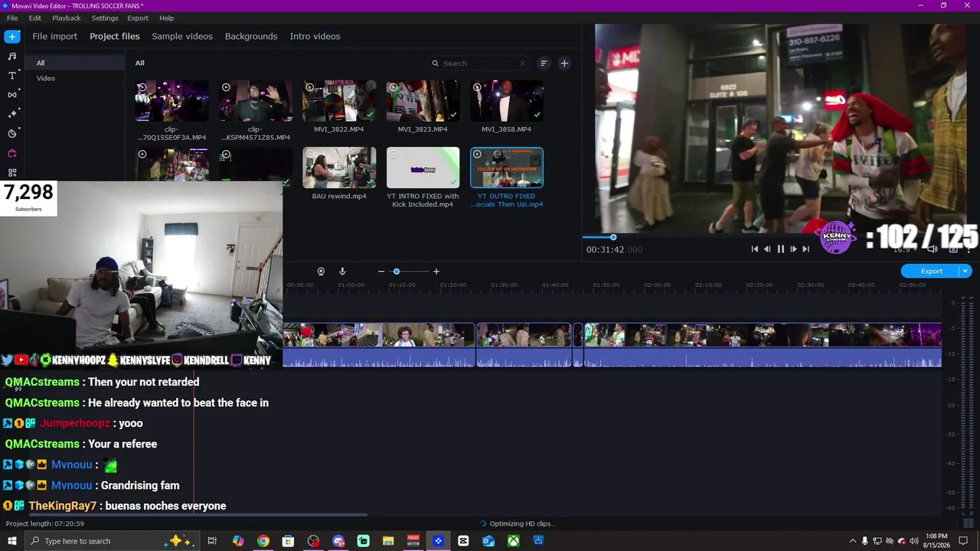
Task: Click the preview playback progress handle
Action: [x=613, y=237]
